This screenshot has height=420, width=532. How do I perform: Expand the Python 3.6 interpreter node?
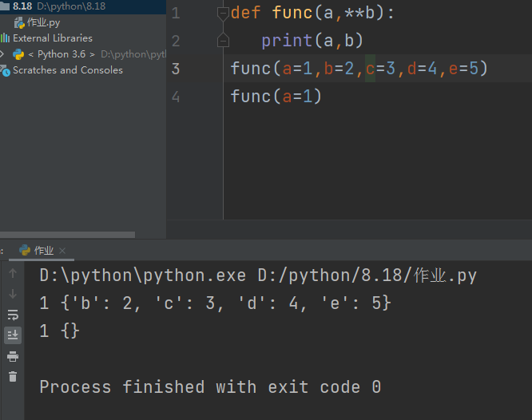(x=2, y=54)
